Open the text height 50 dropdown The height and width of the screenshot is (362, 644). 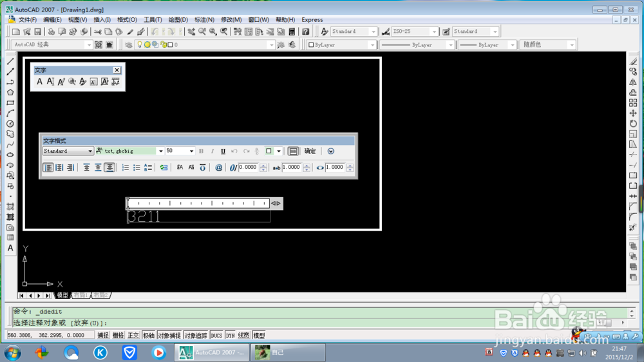point(191,151)
